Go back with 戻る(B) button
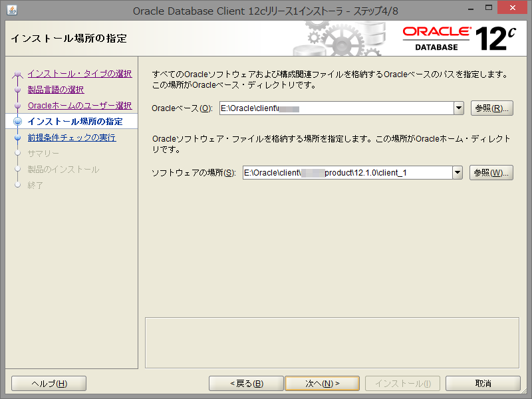This screenshot has height=399, width=532. [x=246, y=384]
